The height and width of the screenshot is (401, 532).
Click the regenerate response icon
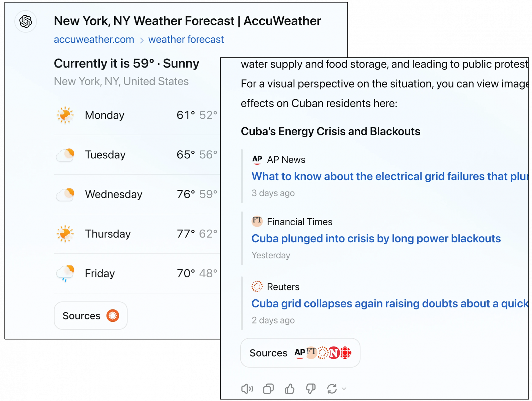point(332,389)
